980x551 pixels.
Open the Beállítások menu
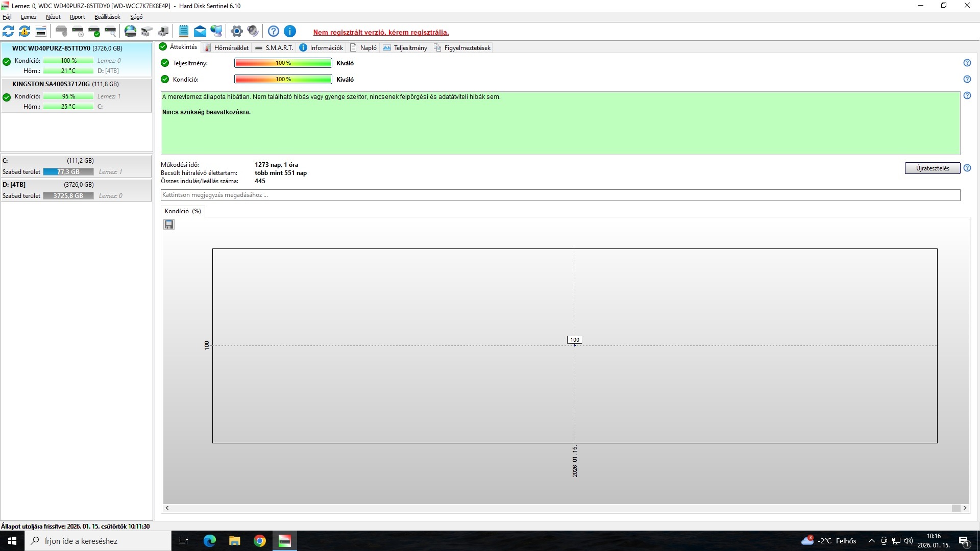click(x=107, y=17)
